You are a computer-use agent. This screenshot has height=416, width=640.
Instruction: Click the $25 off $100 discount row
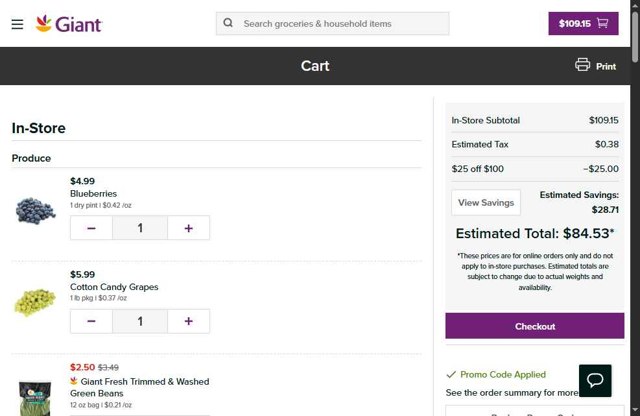tap(535, 169)
